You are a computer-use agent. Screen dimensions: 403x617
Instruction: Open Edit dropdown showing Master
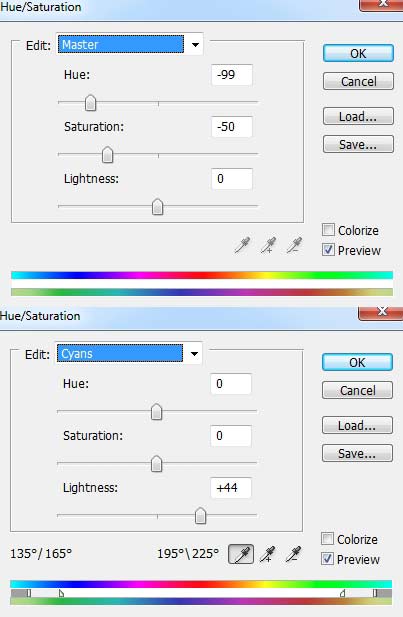(x=130, y=44)
